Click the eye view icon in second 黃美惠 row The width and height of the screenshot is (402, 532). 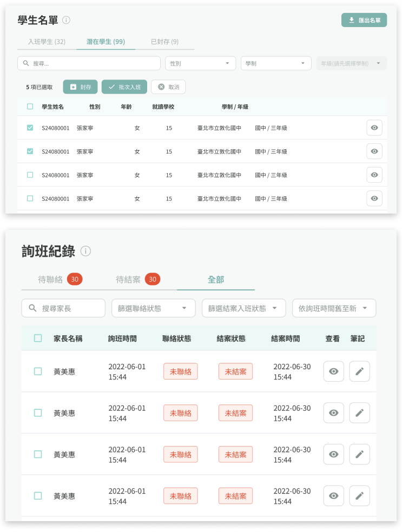tap(334, 413)
